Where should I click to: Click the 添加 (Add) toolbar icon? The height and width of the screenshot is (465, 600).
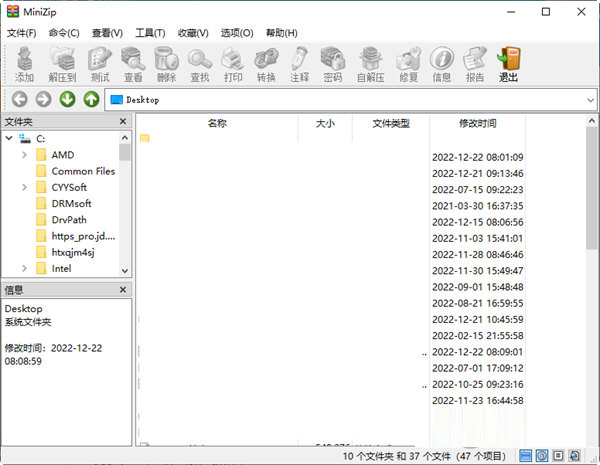tap(24, 64)
